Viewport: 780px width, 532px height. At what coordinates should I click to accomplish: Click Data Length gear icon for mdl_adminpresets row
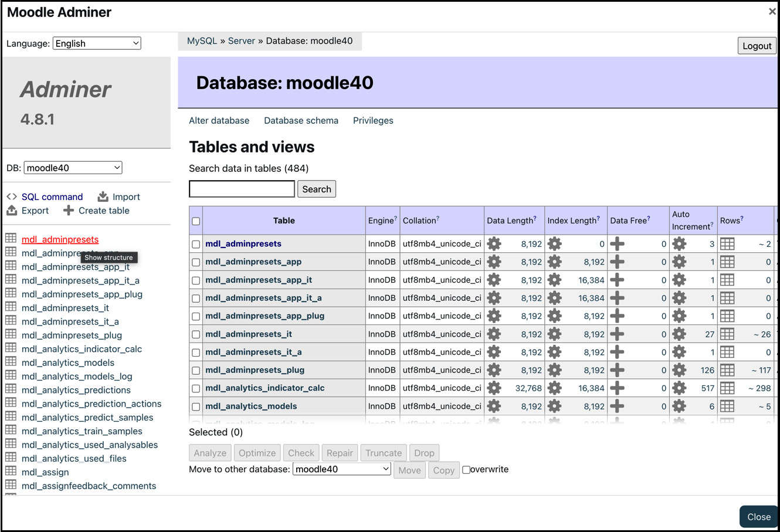[x=494, y=243]
